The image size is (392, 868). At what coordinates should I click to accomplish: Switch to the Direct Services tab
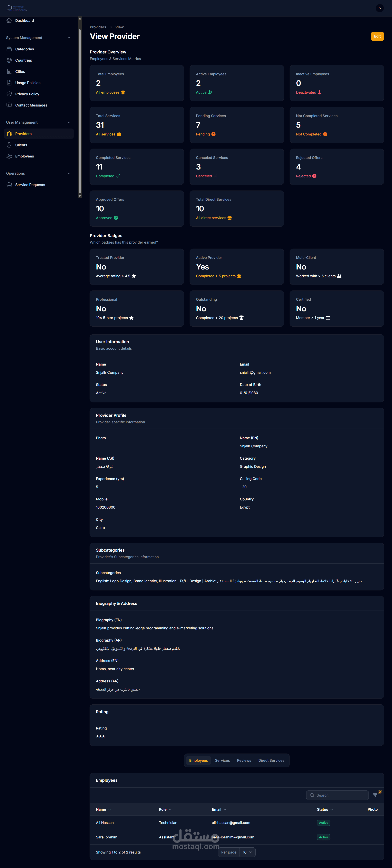(x=271, y=760)
